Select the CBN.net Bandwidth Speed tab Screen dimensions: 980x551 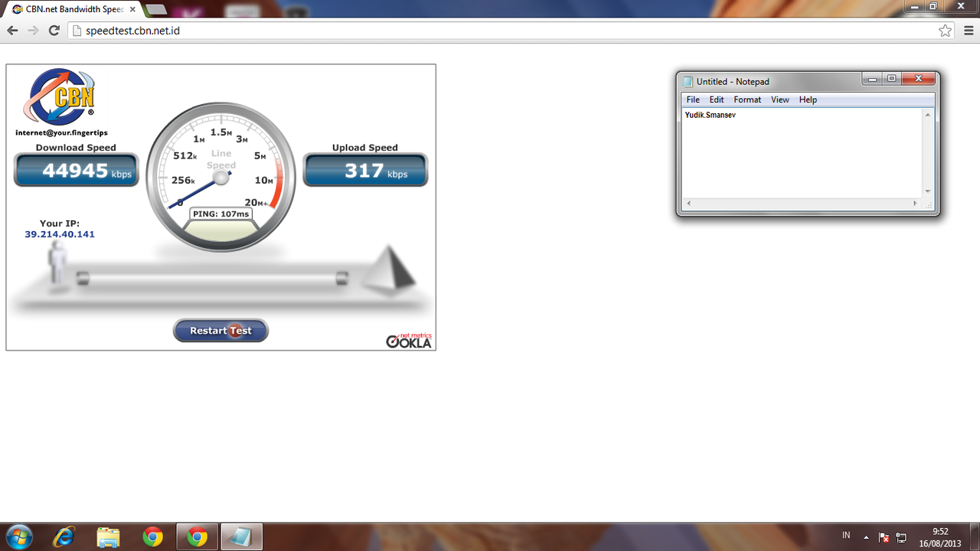pyautogui.click(x=73, y=9)
